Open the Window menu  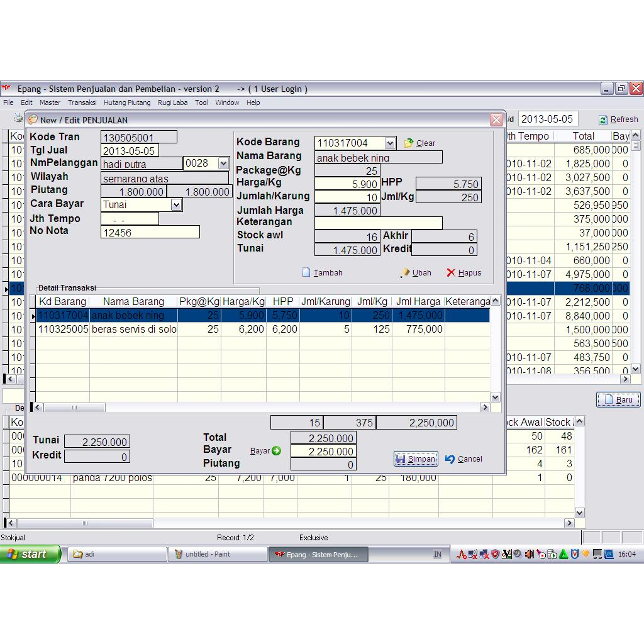[x=226, y=103]
